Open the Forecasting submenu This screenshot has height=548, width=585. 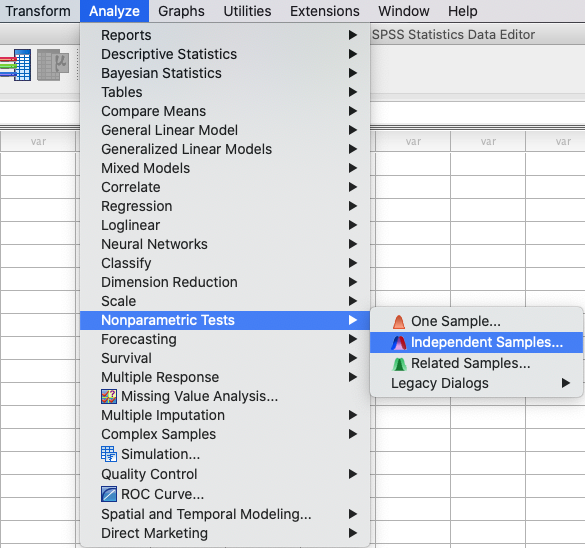225,339
